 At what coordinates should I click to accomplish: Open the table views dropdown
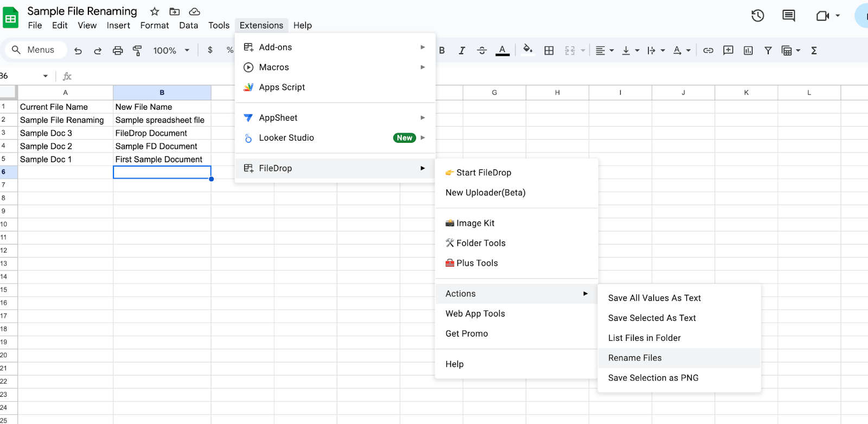791,50
